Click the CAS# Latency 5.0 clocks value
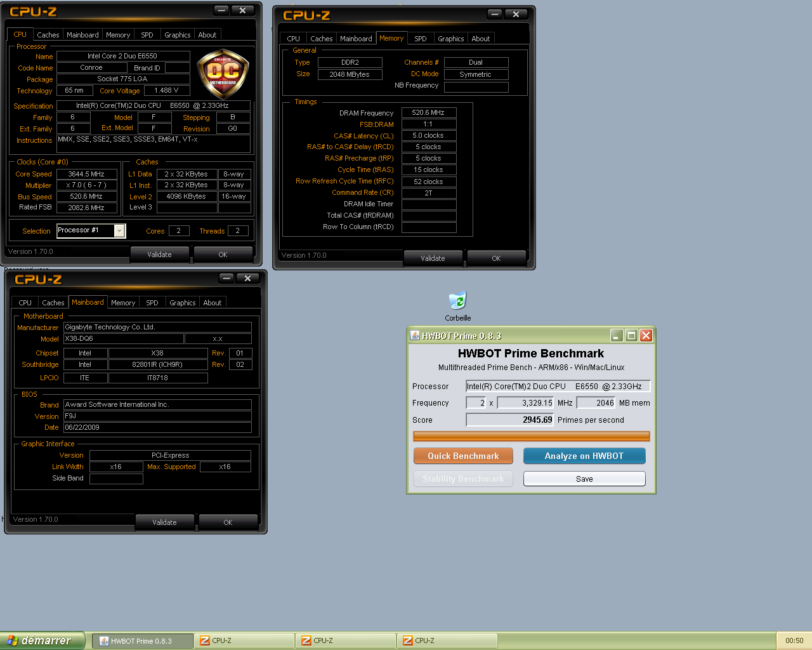This screenshot has height=650, width=812. (x=429, y=135)
